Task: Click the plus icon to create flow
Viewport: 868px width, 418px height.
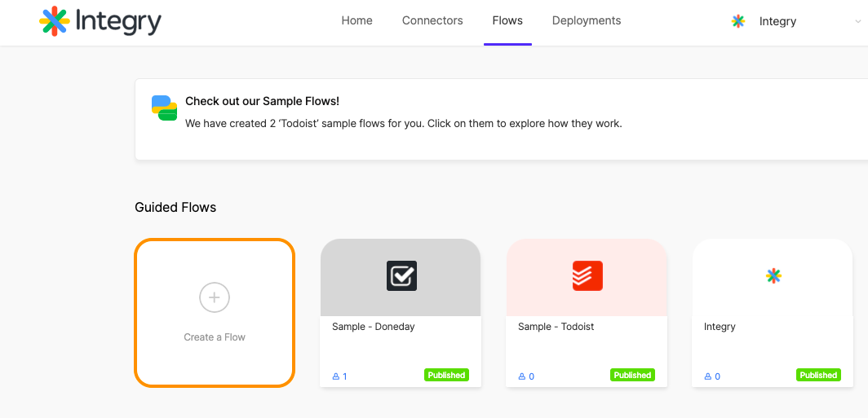Action: click(215, 297)
